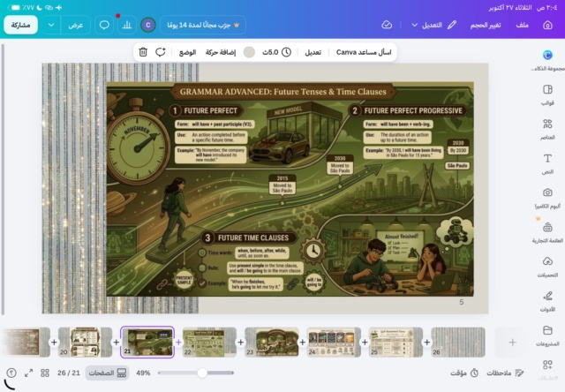Open the camera roll panel

click(x=547, y=198)
